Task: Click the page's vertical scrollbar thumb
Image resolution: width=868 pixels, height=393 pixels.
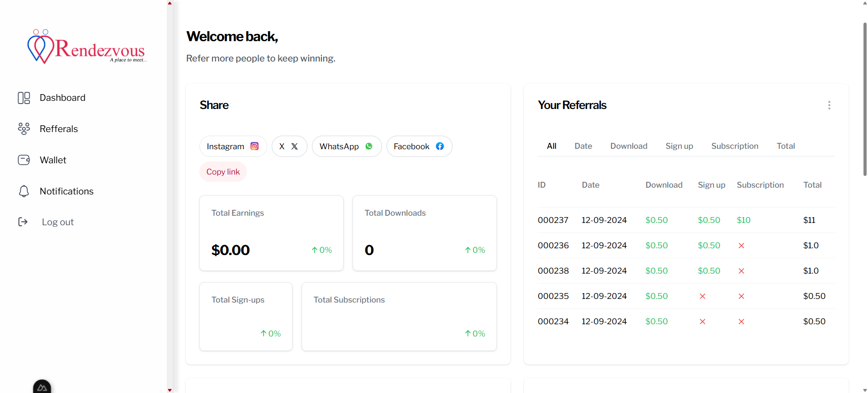Action: point(864,99)
